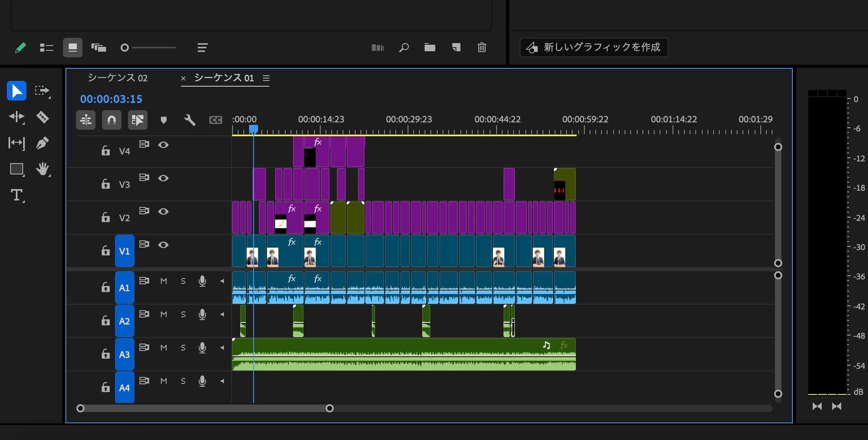This screenshot has height=440, width=868.
Task: Open the シーケンス 01 panel menu
Action: [266, 78]
